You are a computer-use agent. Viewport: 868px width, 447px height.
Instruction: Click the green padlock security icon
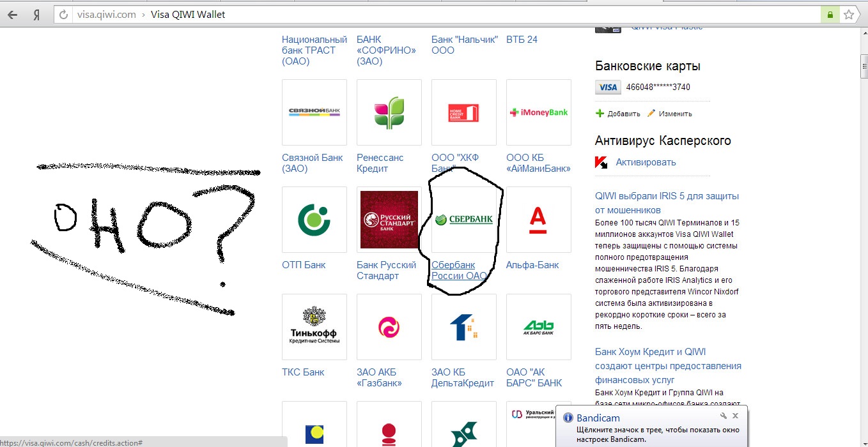(830, 15)
